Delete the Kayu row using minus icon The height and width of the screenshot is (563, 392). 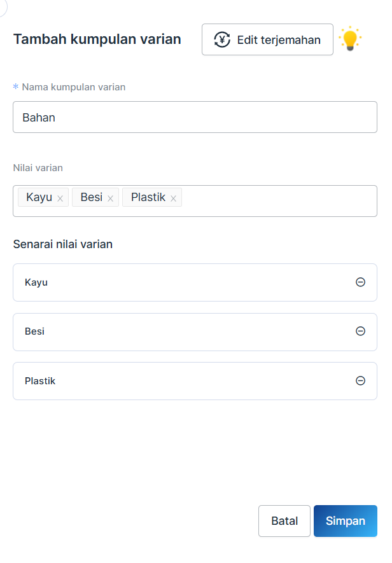point(360,282)
